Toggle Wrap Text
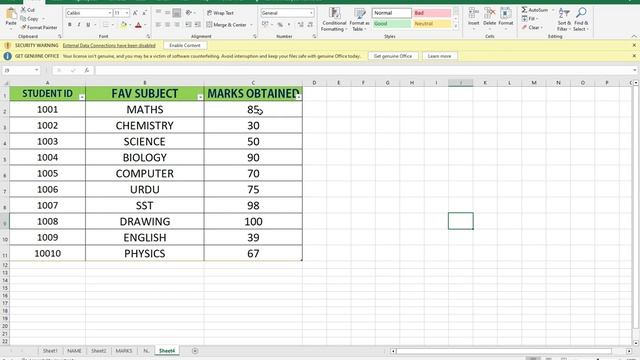Viewport: 640px width, 360px height. pyautogui.click(x=220, y=13)
